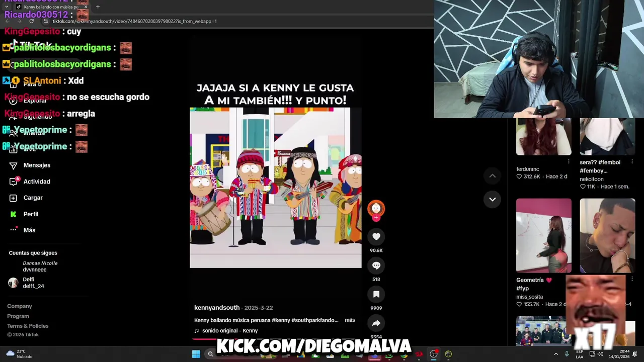Open the Terms & Policies footer link
This screenshot has height=362, width=644.
(x=28, y=326)
